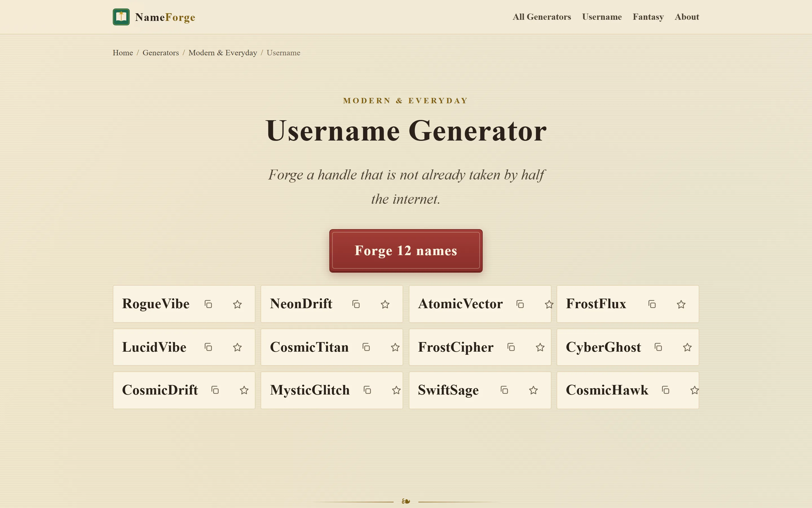
Task: Copy the MysticGlitch username
Action: point(367,390)
